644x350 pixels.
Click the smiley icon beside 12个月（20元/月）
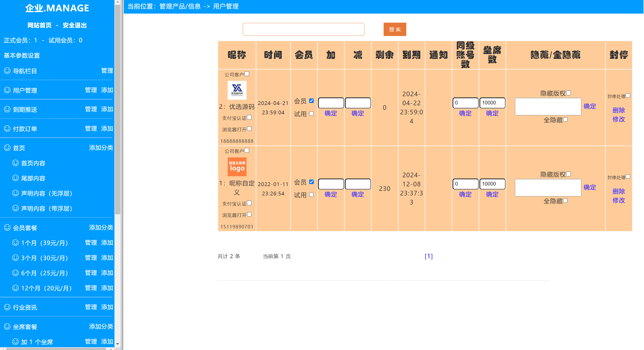click(x=16, y=288)
